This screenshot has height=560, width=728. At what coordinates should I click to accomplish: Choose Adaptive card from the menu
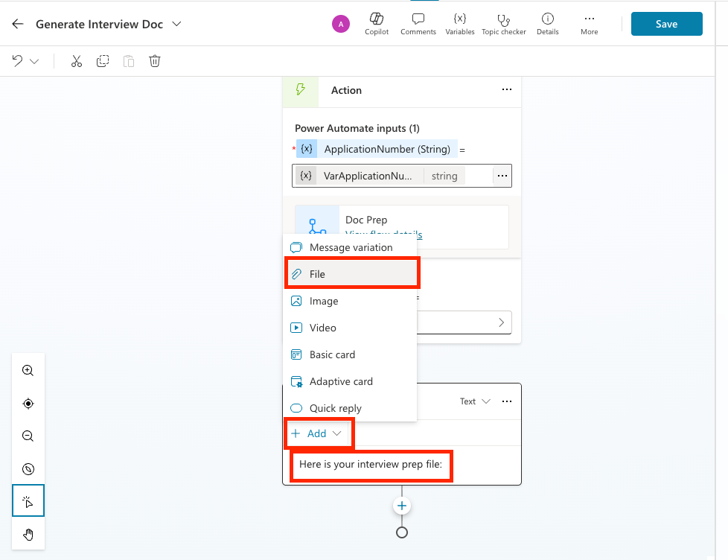pos(341,381)
